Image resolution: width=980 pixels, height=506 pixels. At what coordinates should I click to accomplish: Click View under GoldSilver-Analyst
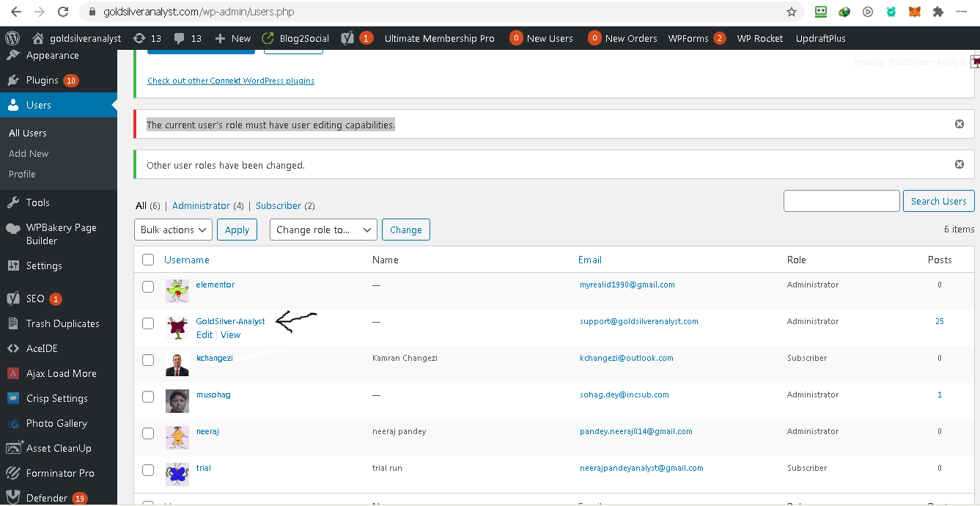tap(231, 334)
